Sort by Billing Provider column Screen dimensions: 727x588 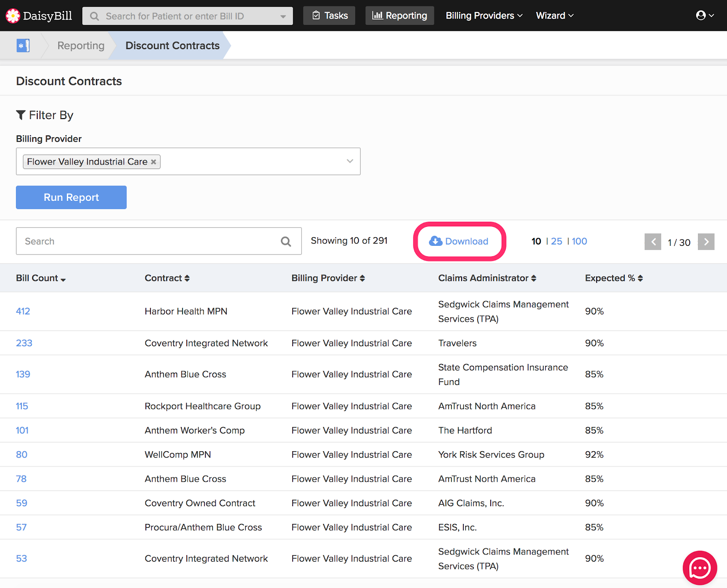coord(328,278)
